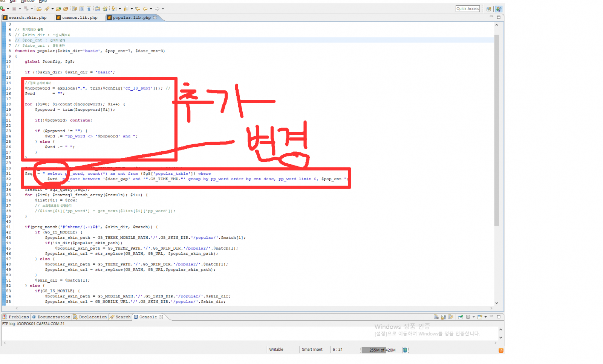This screenshot has height=364, width=603.
Task: Toggle the Pin Console icon
Action: [461, 317]
